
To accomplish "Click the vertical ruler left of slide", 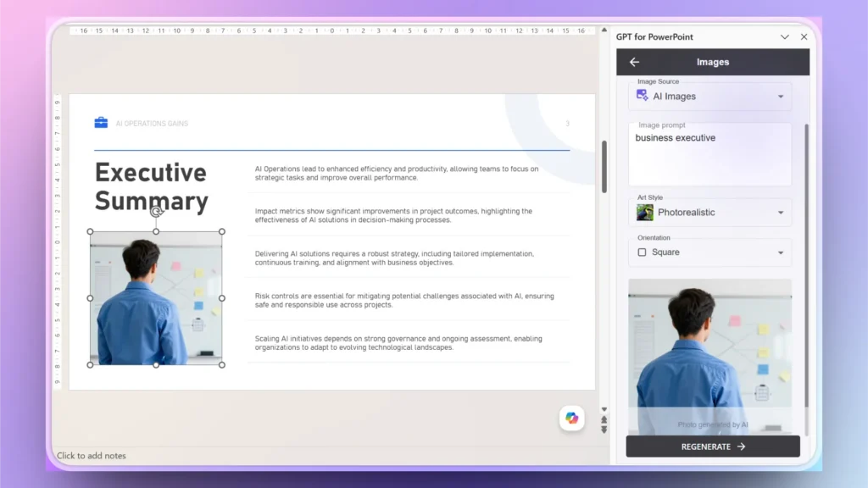I will pyautogui.click(x=57, y=241).
